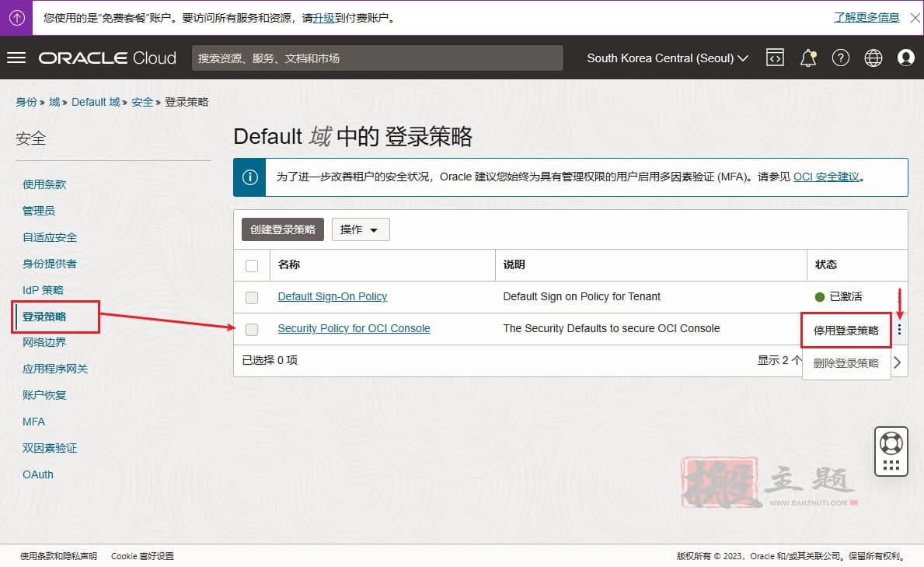Open South Korea Central region selector
Viewport: 924px width, 567px height.
(668, 58)
